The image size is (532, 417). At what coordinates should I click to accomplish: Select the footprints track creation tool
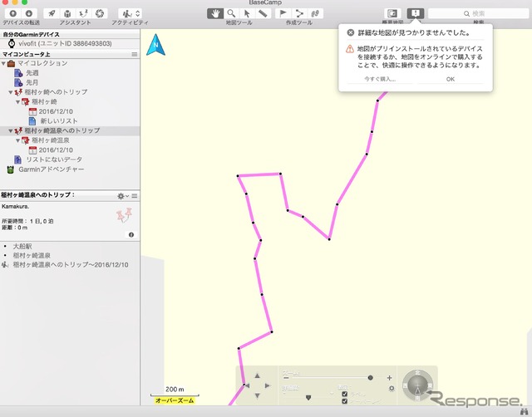[x=315, y=13]
